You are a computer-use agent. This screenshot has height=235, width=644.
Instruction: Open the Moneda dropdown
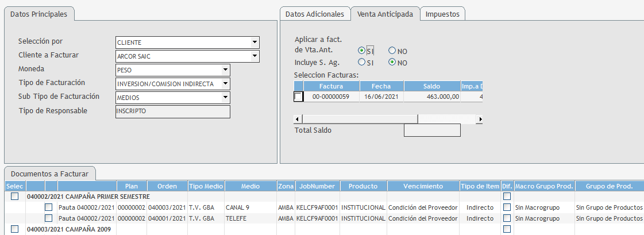tap(225, 70)
